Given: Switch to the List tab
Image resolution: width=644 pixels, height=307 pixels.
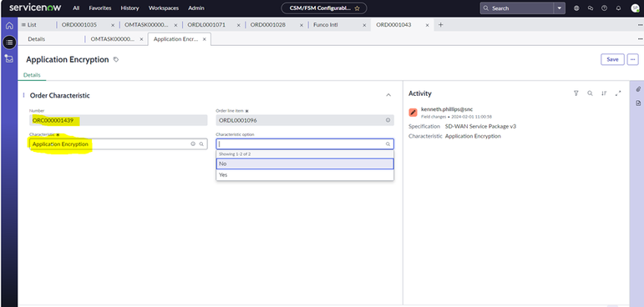Looking at the screenshot, I should (28, 25).
